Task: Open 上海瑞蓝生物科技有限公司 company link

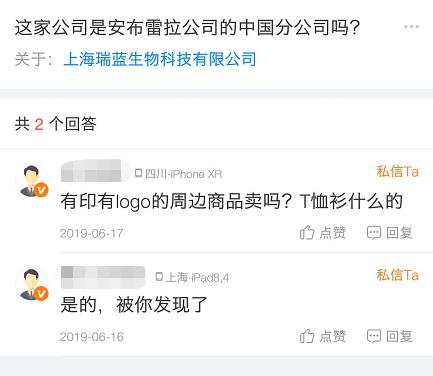Action: (x=160, y=59)
